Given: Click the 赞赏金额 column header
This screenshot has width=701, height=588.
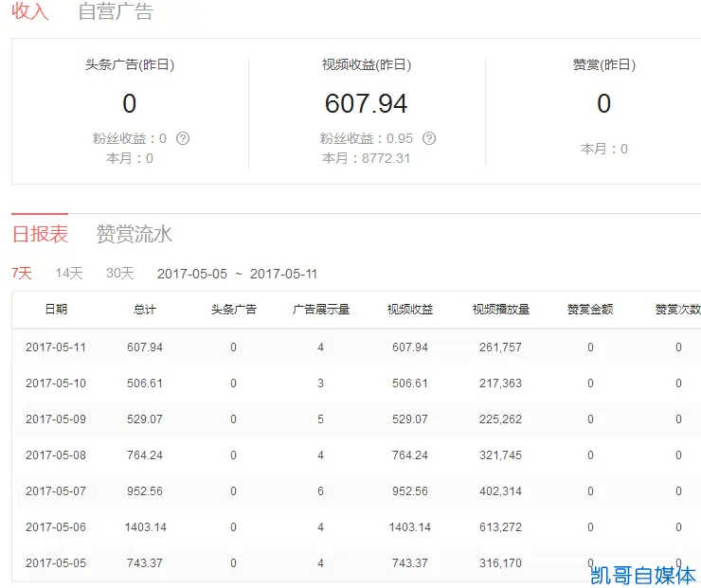Looking at the screenshot, I should click(x=589, y=310).
